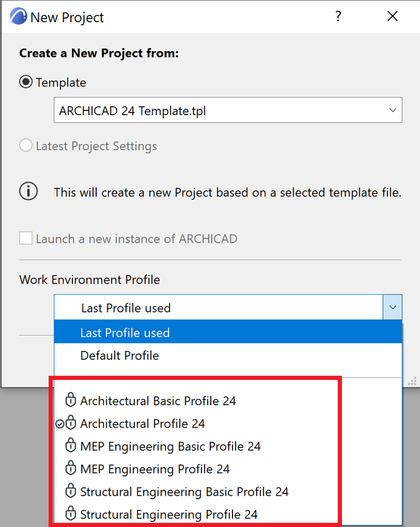Click lock icon next to MEP Engineering Basic Profile 24
Viewport: 420px width, 527px height.
pos(70,446)
